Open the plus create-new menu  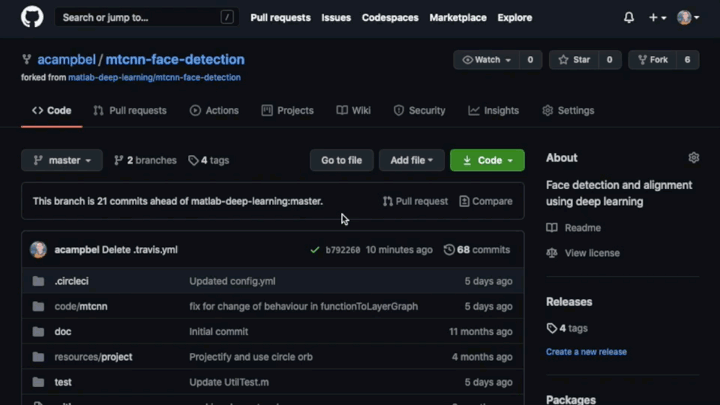tap(656, 17)
